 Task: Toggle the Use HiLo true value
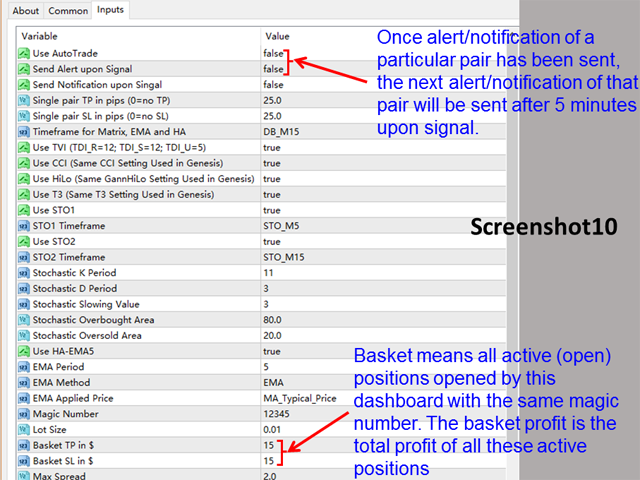[271, 179]
